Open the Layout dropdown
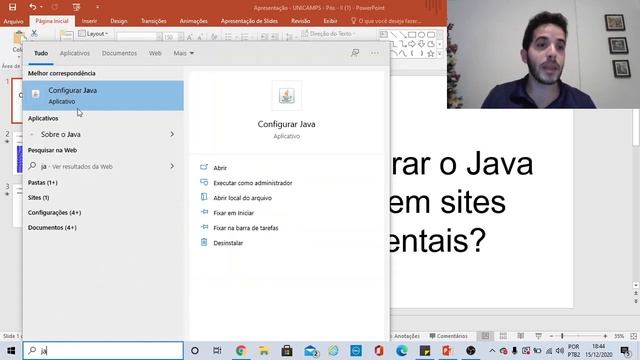 click(x=93, y=33)
